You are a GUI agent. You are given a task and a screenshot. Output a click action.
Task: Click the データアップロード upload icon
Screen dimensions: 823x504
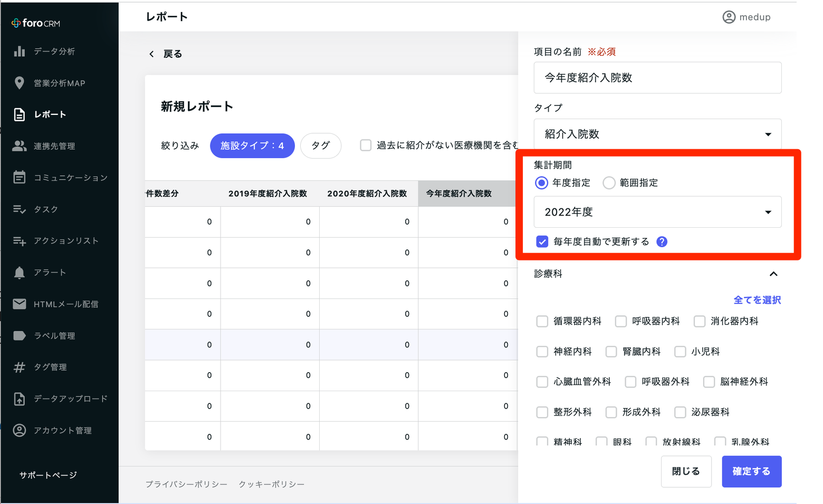[20, 399]
